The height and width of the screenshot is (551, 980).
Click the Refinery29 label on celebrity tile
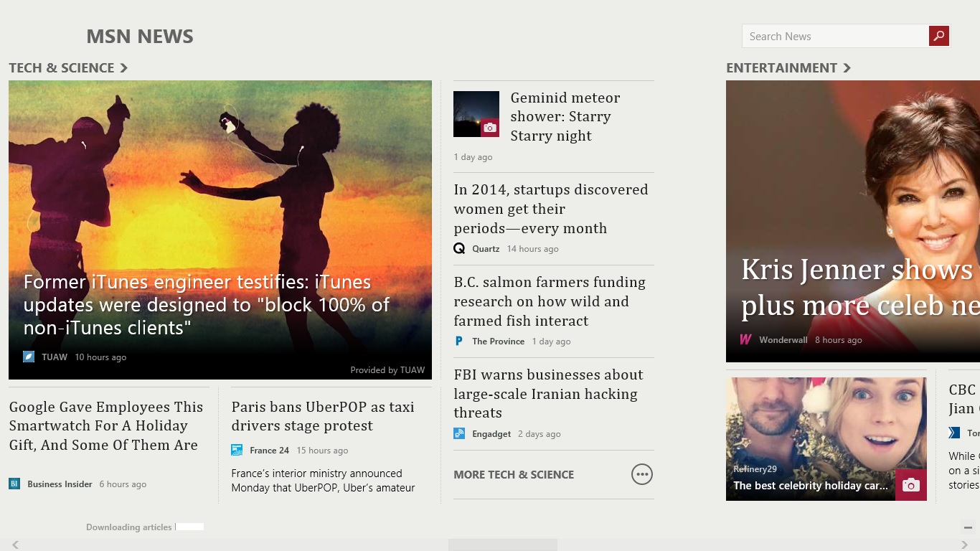coord(755,469)
